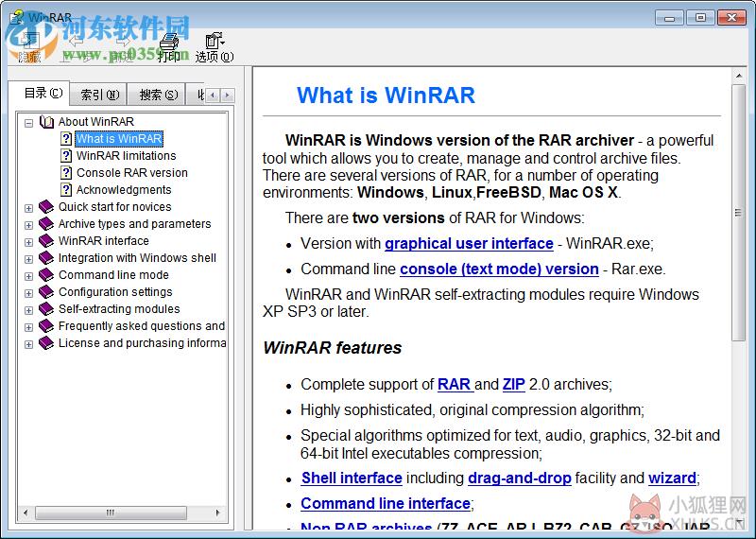The height and width of the screenshot is (539, 756).
Task: Select Acknowledgments topic
Action: coord(124,189)
